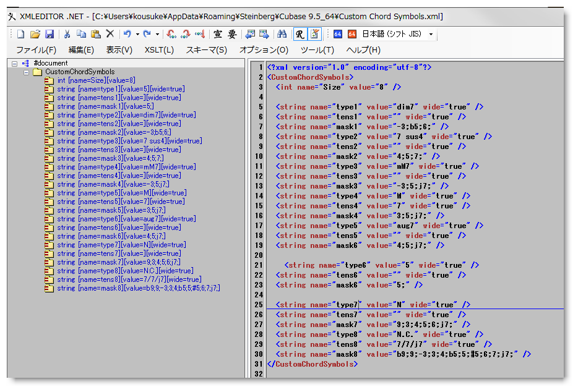Click the red 64 toolbar icon
Viewport: 578px width, 392px height.
click(352, 34)
